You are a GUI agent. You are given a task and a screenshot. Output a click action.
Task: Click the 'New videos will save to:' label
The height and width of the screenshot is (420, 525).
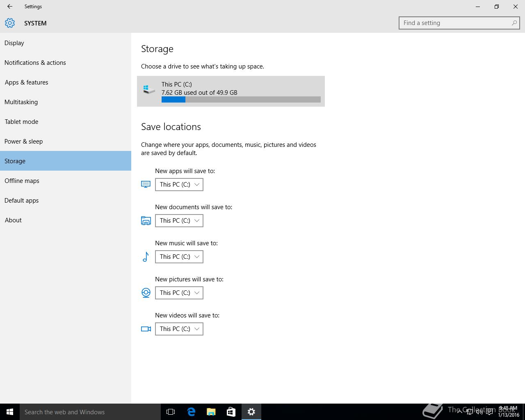(x=187, y=315)
